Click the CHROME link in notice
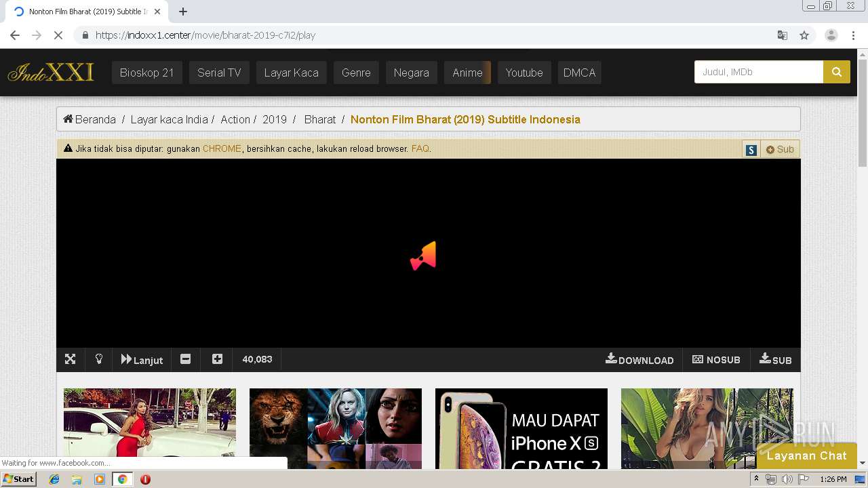This screenshot has width=868, height=488. (x=222, y=148)
